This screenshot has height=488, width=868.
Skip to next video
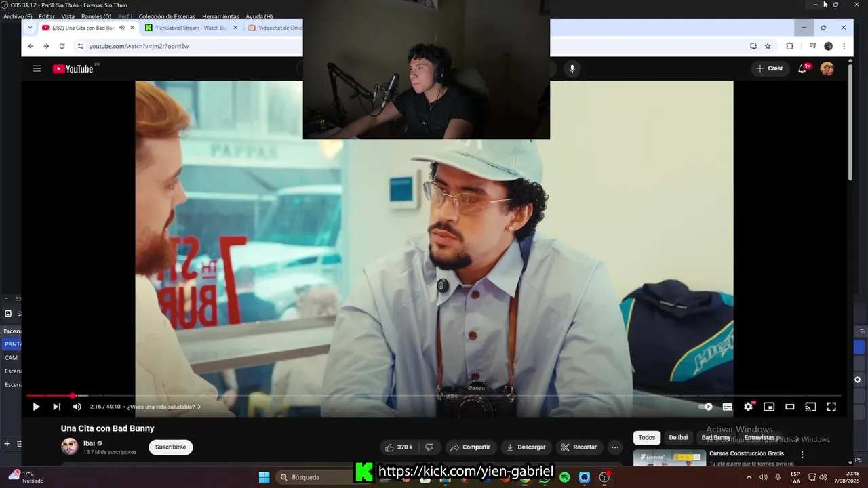[56, 407]
